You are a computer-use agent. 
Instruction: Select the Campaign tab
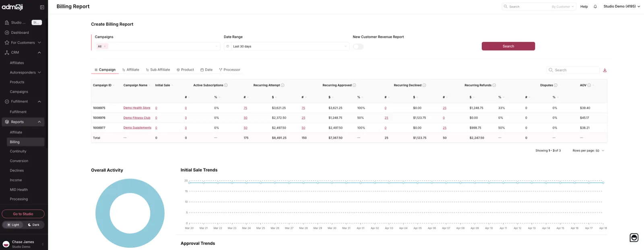point(105,70)
